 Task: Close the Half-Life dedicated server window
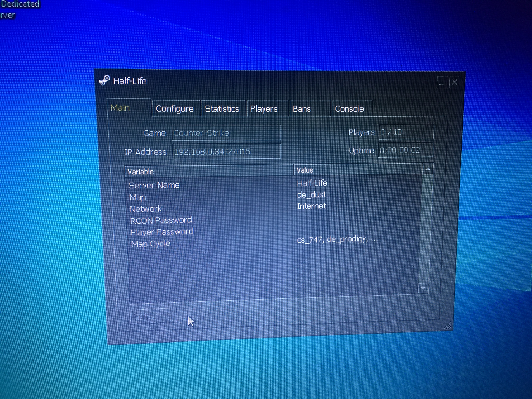click(x=454, y=82)
